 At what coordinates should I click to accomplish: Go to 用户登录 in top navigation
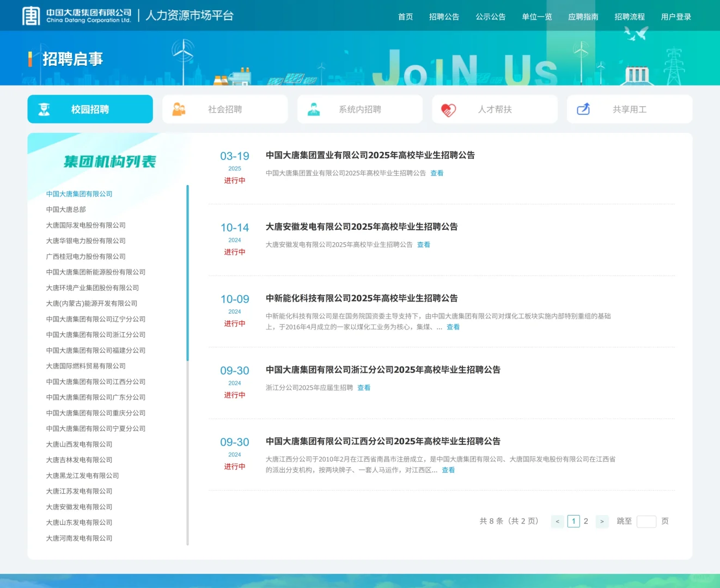coord(676,17)
